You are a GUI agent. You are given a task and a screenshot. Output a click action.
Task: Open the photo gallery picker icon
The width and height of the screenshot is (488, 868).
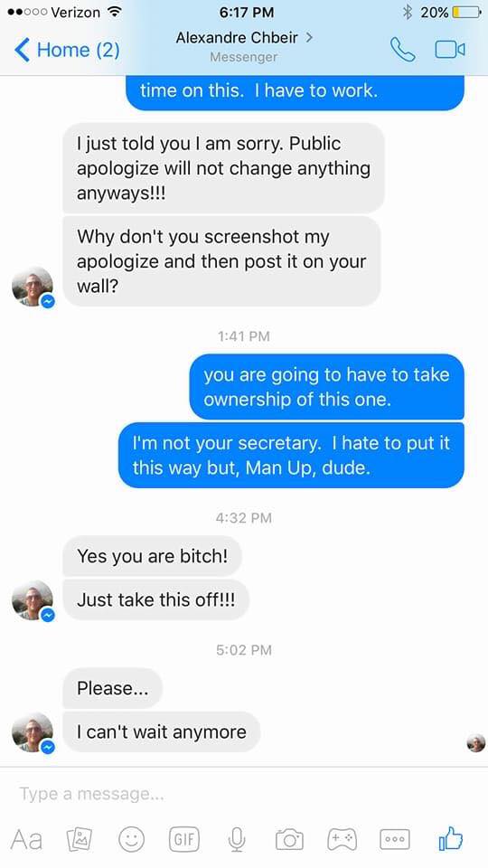80,839
